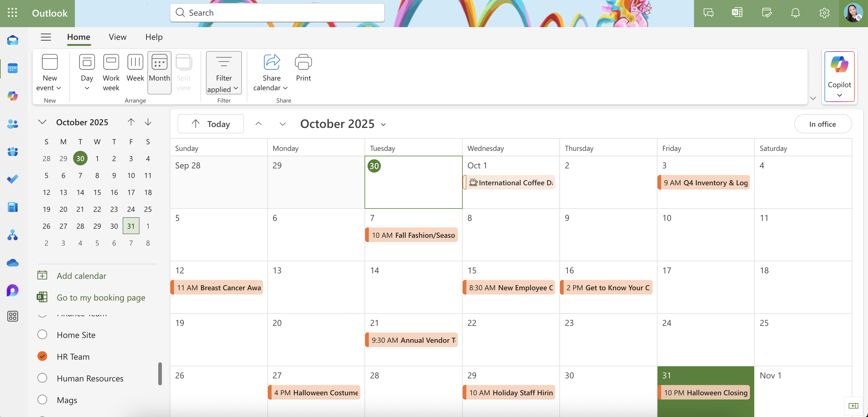This screenshot has height=417, width=868.
Task: Click the Today button
Action: (211, 124)
